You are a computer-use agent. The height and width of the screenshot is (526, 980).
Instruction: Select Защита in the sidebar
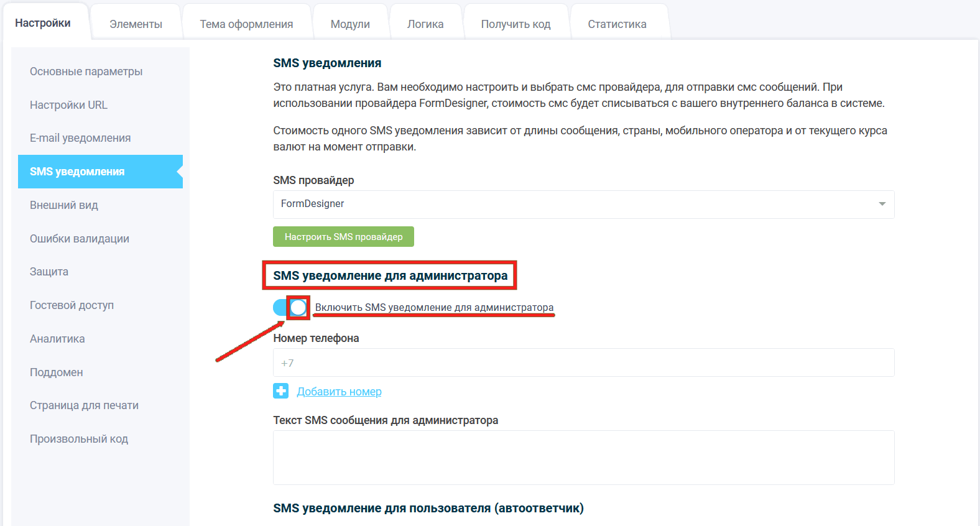click(x=49, y=272)
